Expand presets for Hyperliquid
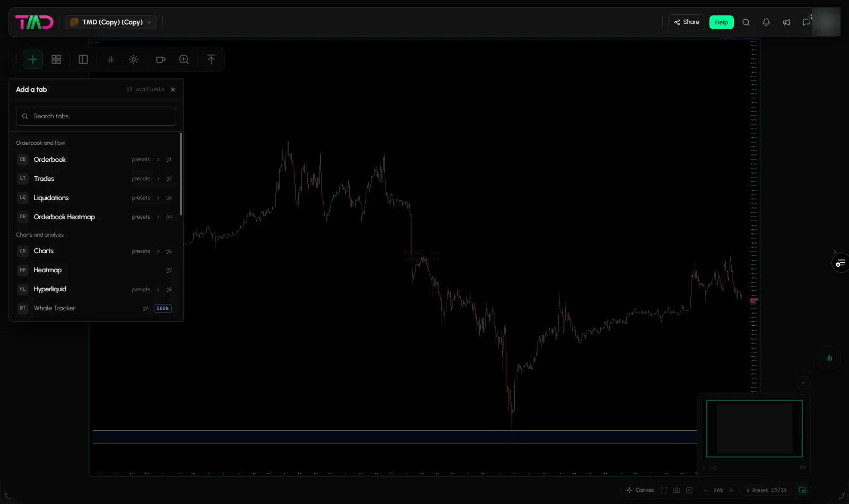The image size is (849, 504). pyautogui.click(x=145, y=290)
